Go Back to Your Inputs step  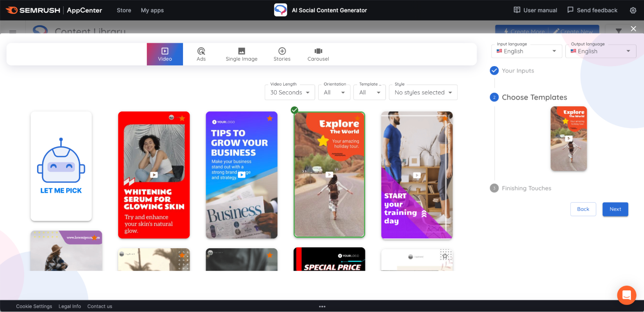583,209
